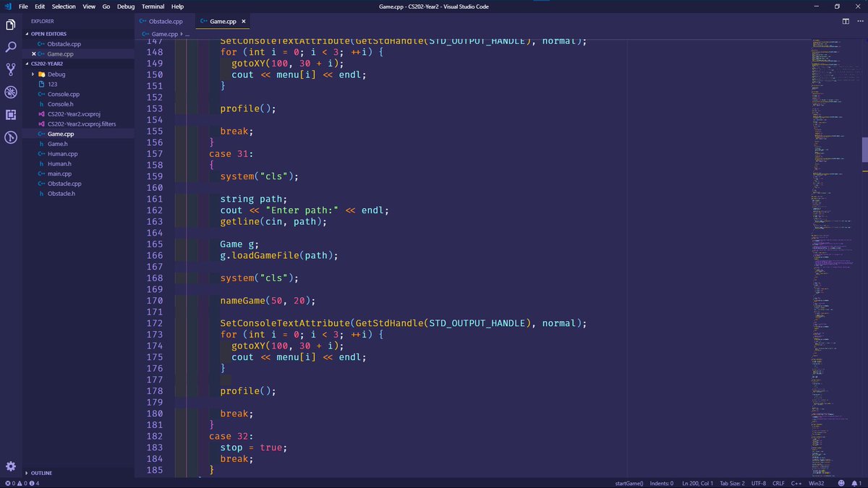The width and height of the screenshot is (868, 488).
Task: Select Obstacle.cpp under Open Editors
Action: pyautogui.click(x=64, y=44)
